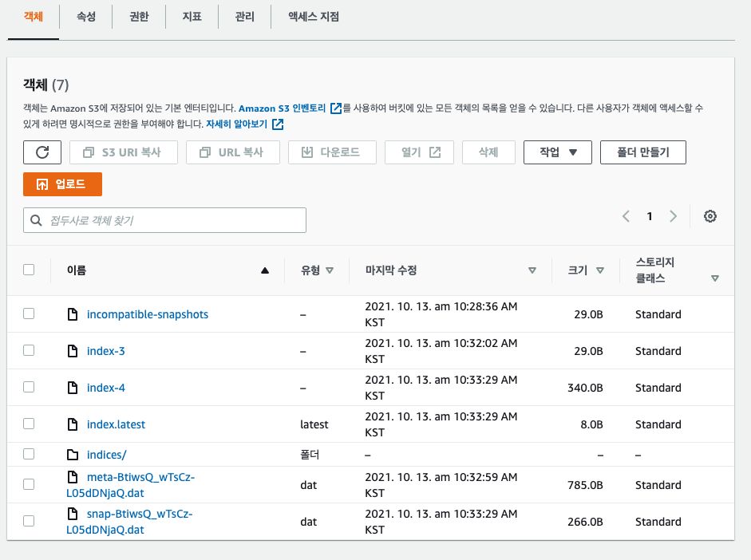
Task: Switch to the 속성 tab
Action: coord(86,17)
